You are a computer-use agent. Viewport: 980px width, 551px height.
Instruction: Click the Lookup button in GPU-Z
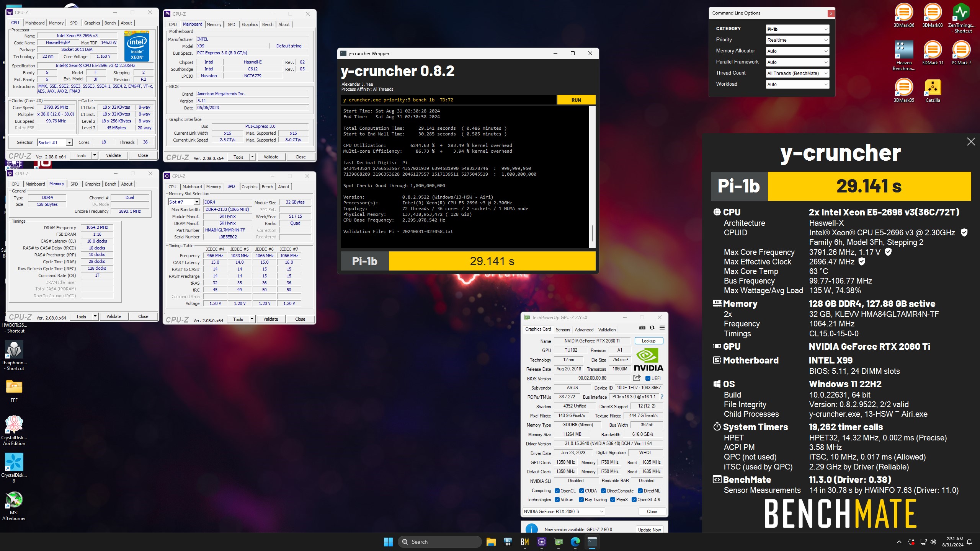(x=648, y=341)
